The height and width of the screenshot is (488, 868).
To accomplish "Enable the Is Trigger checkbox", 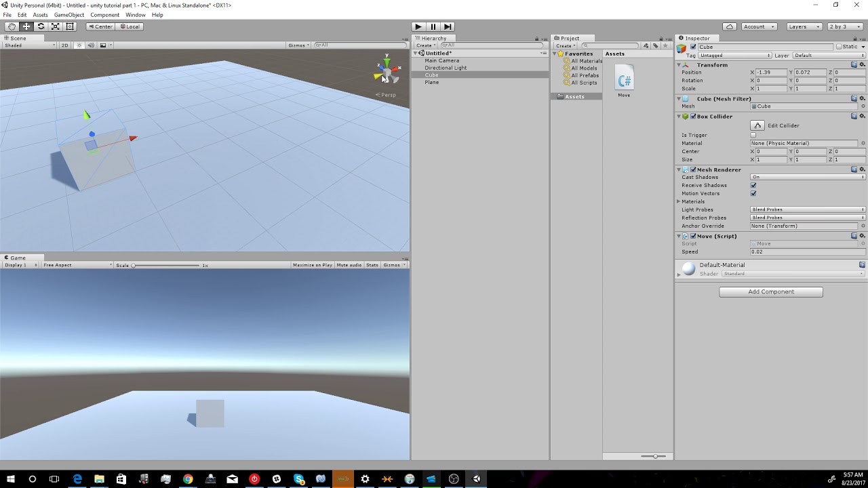I will pyautogui.click(x=753, y=135).
